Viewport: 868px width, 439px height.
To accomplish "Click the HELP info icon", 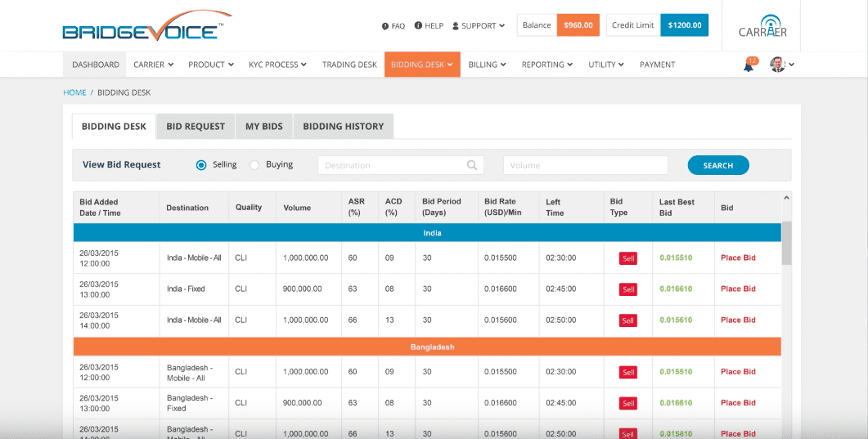I will pos(418,26).
